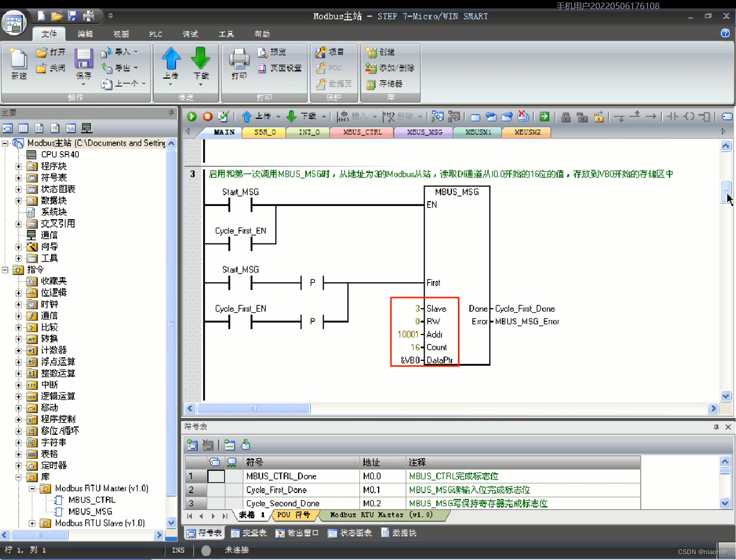736x560 pixels.
Task: Click the add symbol table icon
Action: click(192, 445)
